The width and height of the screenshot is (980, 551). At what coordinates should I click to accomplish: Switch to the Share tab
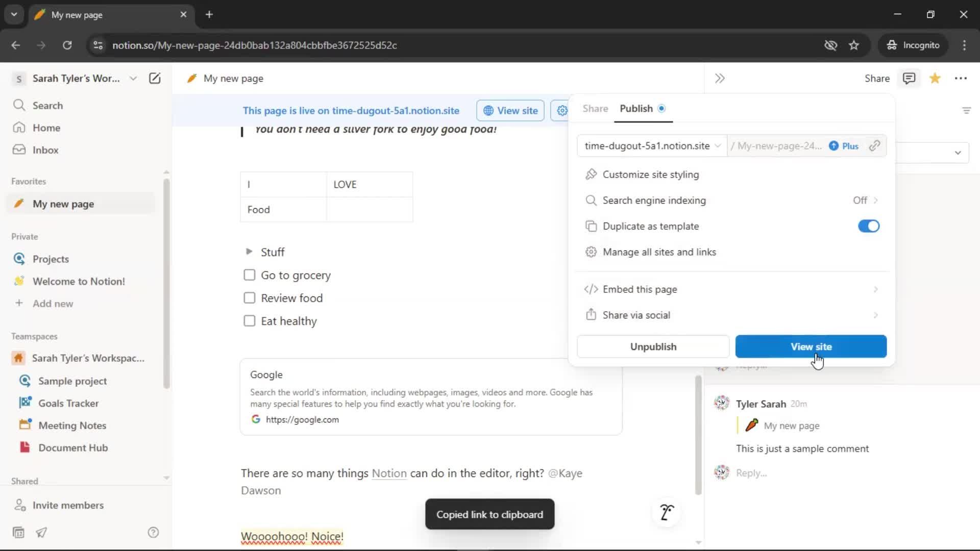(595, 109)
